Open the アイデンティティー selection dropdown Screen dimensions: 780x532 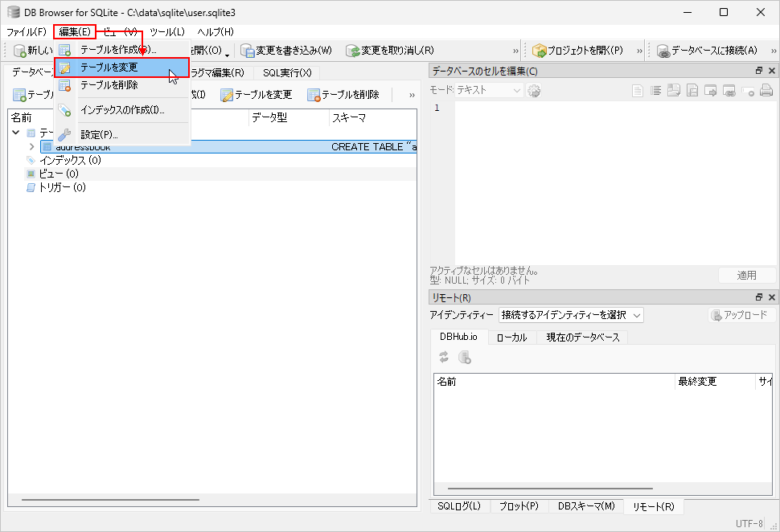coord(571,315)
